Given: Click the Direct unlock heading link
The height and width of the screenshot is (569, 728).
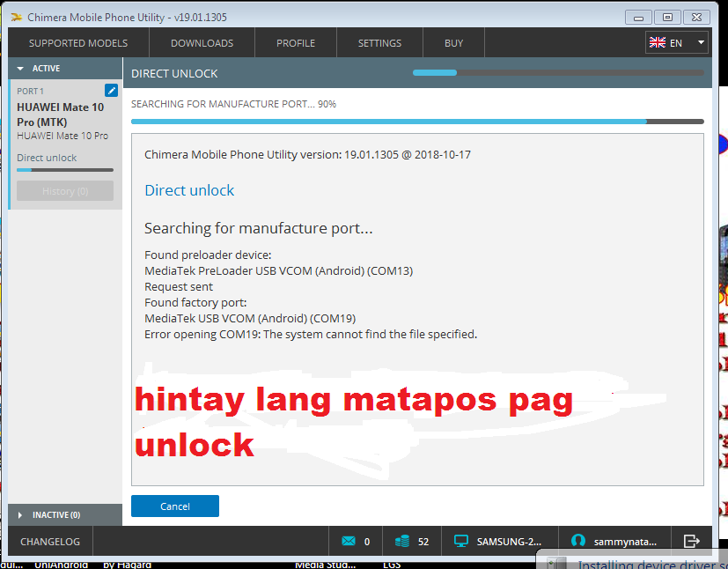Looking at the screenshot, I should (189, 190).
